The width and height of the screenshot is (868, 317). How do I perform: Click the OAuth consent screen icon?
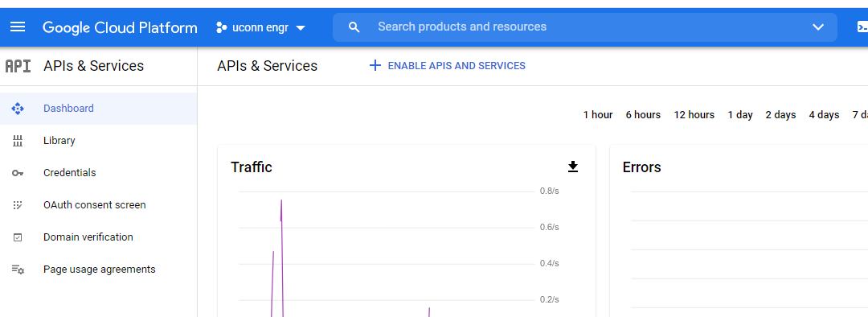pos(18,205)
